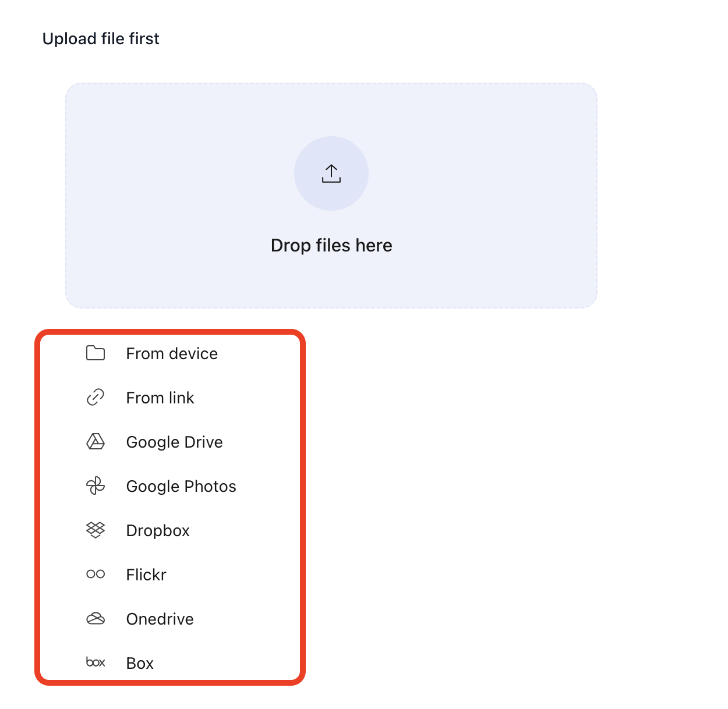Click the Drop files here area
The height and width of the screenshot is (709, 728).
(x=331, y=245)
